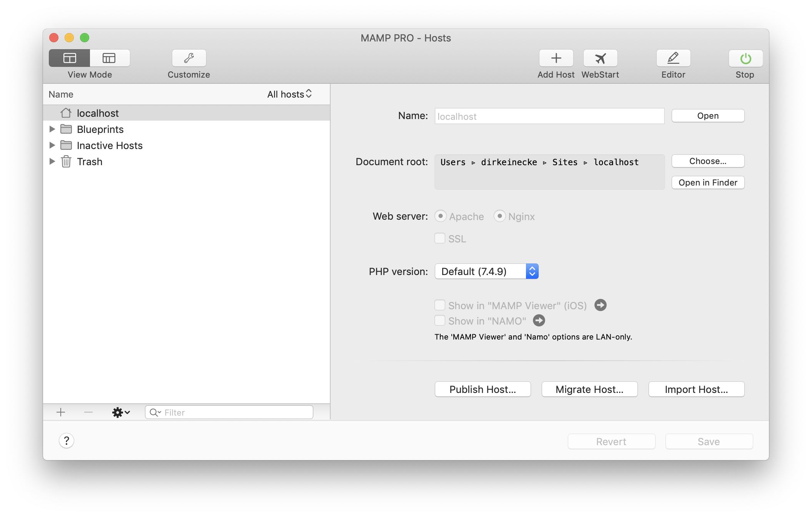
Task: Click the localhost house icon in the sidebar
Action: click(x=66, y=113)
